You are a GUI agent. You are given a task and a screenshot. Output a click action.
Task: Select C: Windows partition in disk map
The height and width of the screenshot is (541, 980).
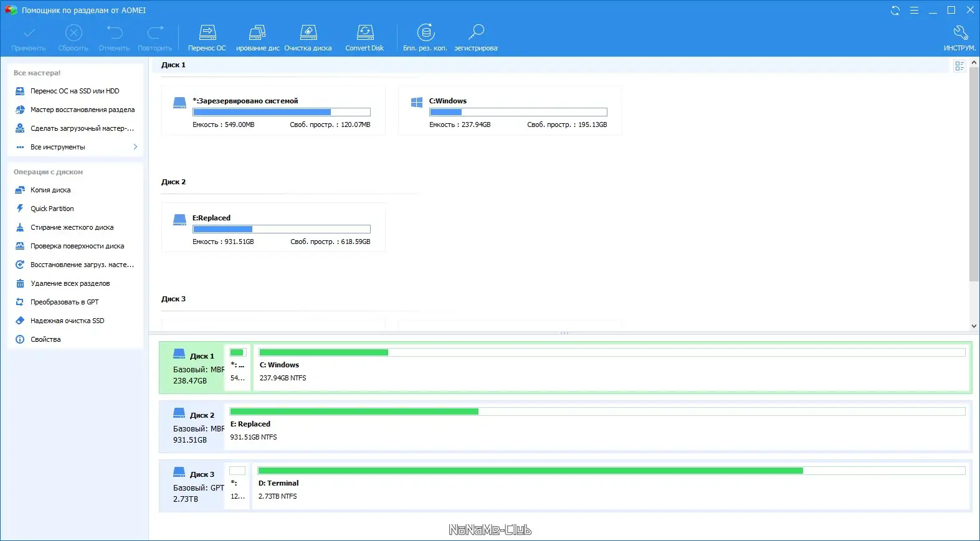coord(611,368)
